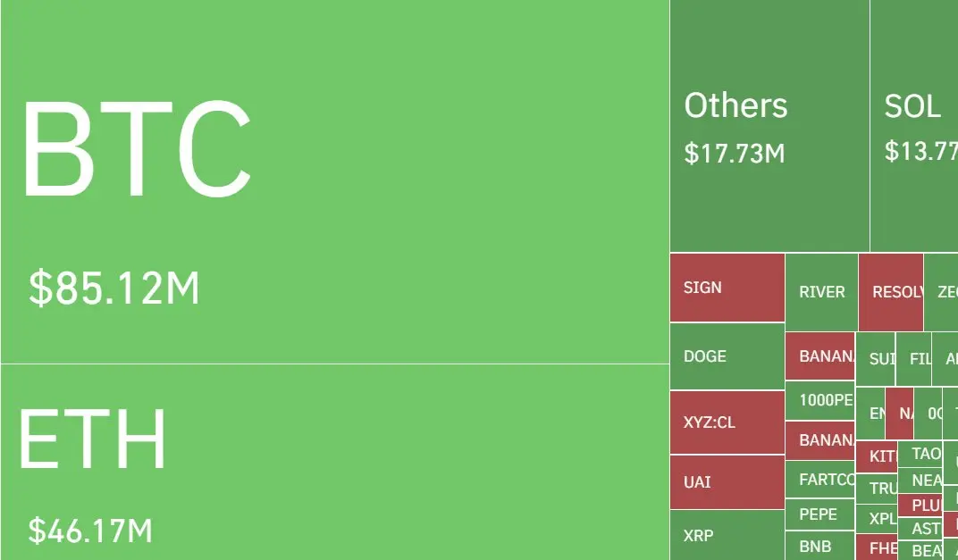Screen dimensions: 958x560
Task: Click the BNB tile
Action: pos(819,546)
